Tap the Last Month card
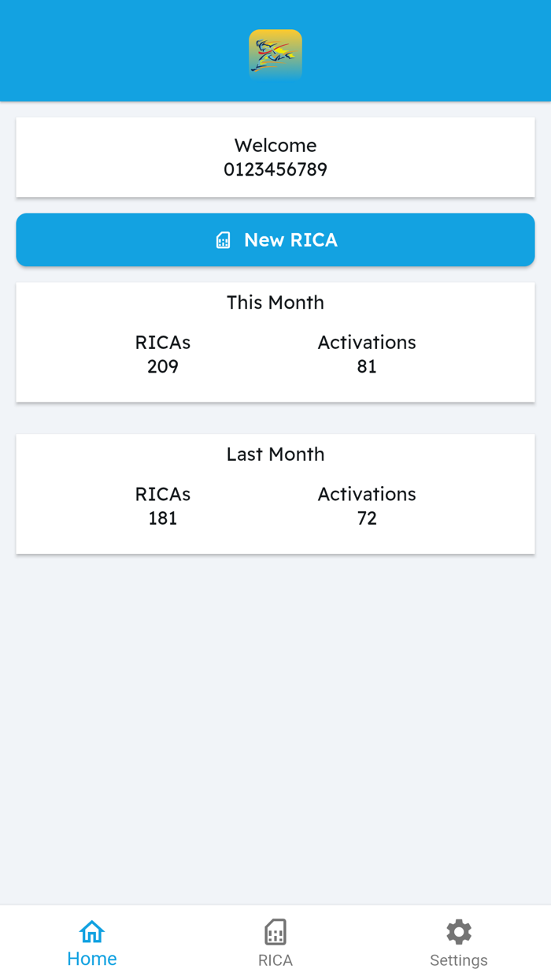The image size is (551, 980). 275,494
